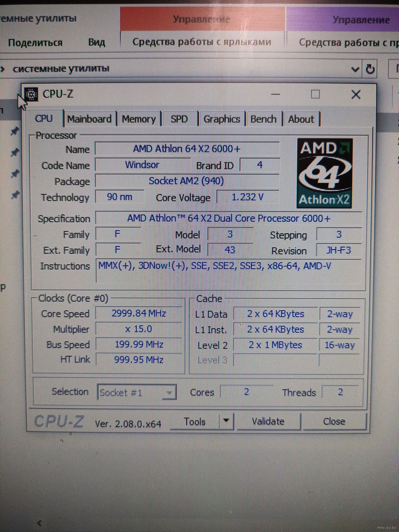Click the multiplier value 'x 15.0'

click(x=138, y=329)
